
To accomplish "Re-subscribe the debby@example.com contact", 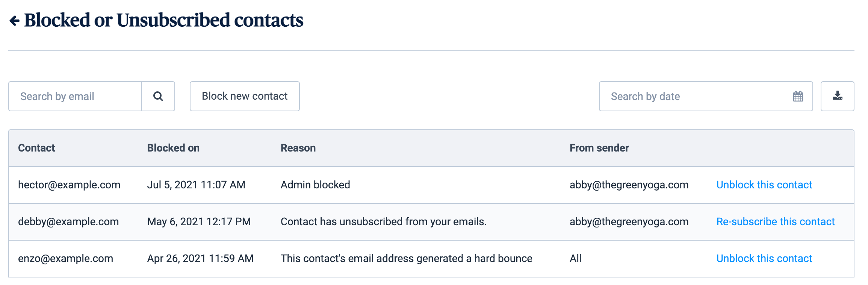I will (x=775, y=222).
